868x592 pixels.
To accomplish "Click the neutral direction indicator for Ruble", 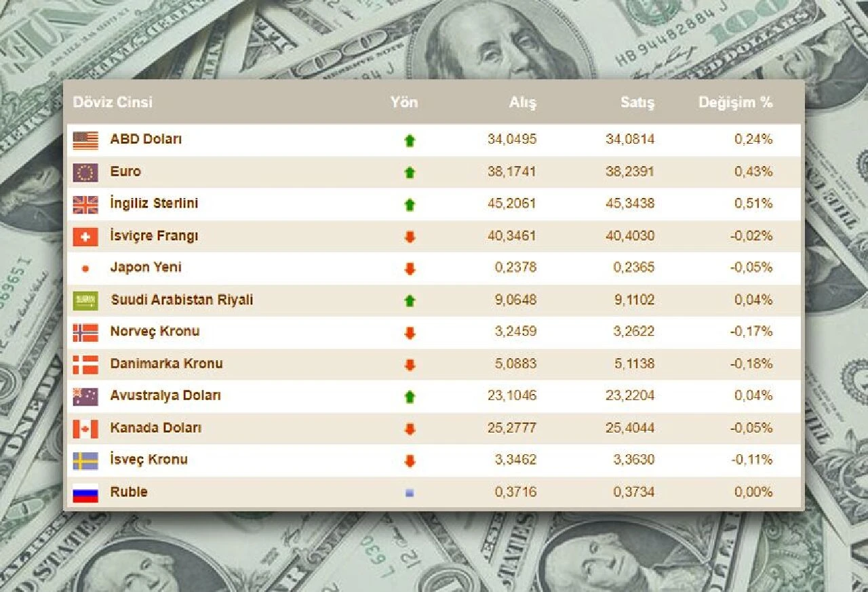I will [x=409, y=493].
